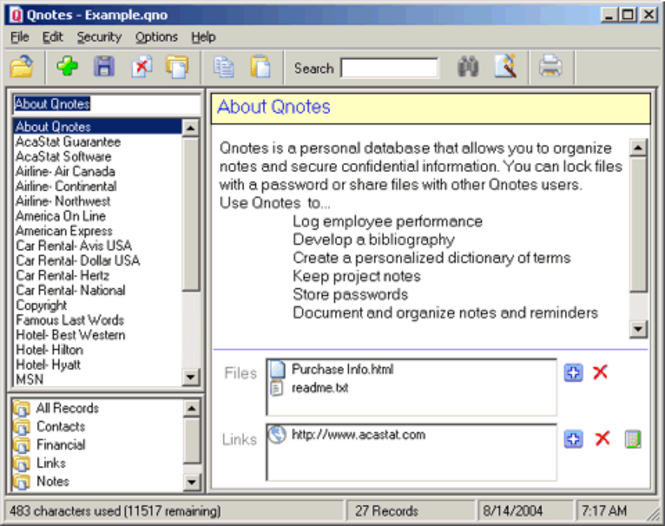Click the All Records folder icon
The image size is (665, 526).
21,408
